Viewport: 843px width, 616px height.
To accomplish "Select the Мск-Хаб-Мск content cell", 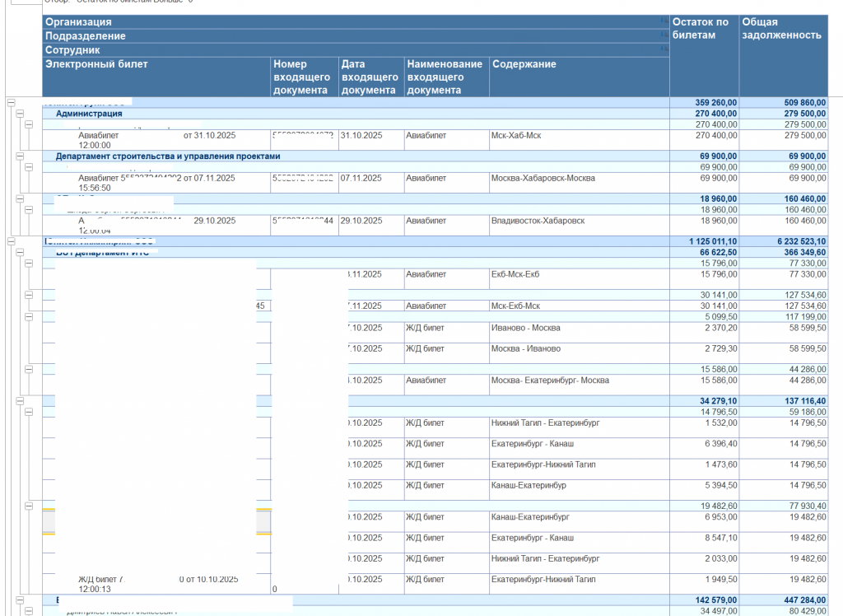I will tap(516, 135).
